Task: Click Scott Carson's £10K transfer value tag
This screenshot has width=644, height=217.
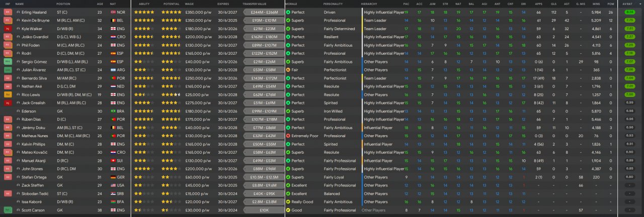Action: point(264,210)
